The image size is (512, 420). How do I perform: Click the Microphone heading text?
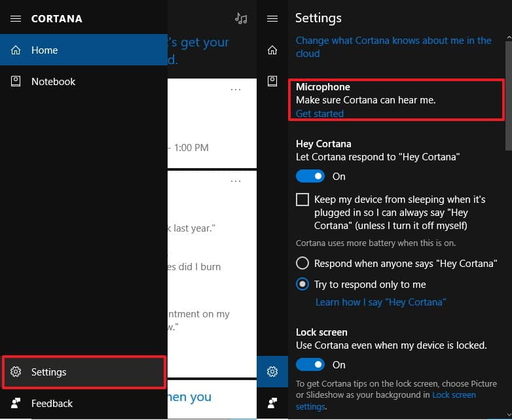point(323,87)
